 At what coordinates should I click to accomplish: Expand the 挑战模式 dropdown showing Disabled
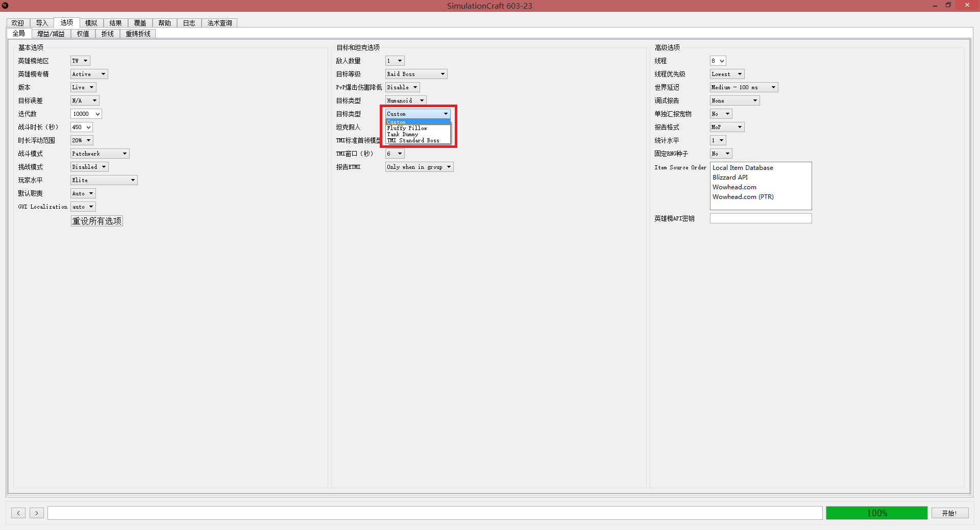89,167
